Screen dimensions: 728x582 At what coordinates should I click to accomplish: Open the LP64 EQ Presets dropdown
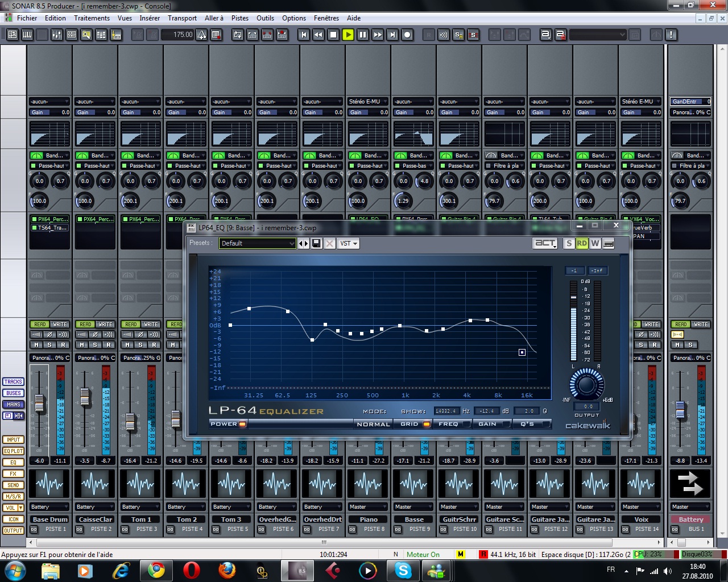coord(258,243)
